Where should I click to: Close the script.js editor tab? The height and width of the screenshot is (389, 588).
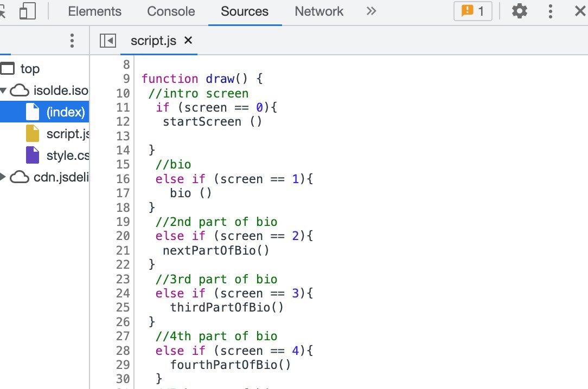pos(188,40)
